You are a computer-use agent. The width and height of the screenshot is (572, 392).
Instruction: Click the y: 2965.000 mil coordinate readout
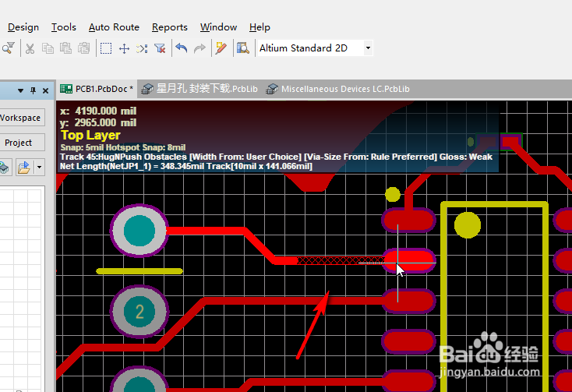pyautogui.click(x=98, y=122)
